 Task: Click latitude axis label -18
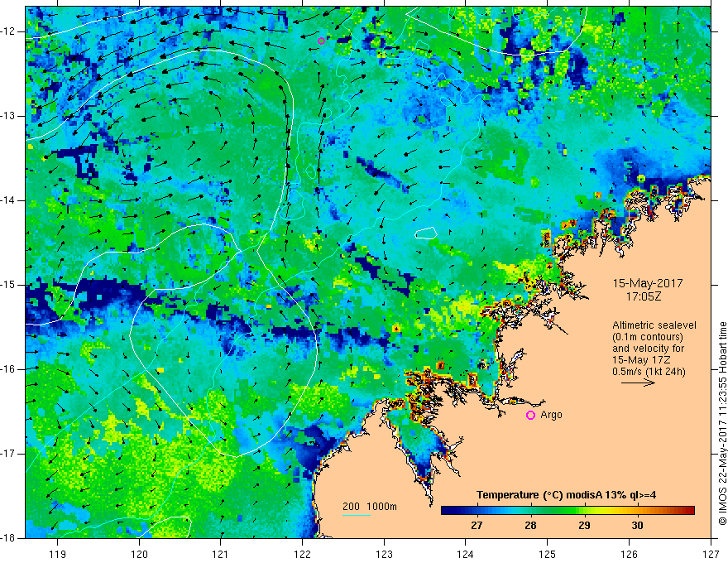pos(8,538)
